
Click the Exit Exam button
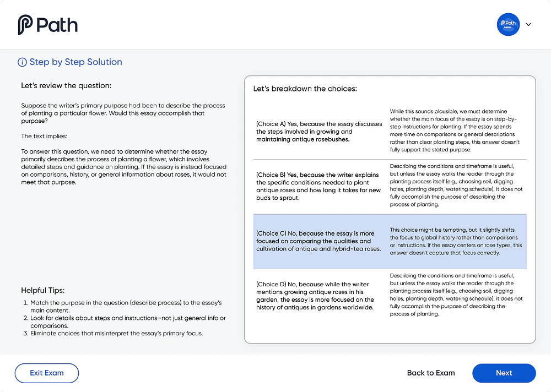tap(47, 373)
